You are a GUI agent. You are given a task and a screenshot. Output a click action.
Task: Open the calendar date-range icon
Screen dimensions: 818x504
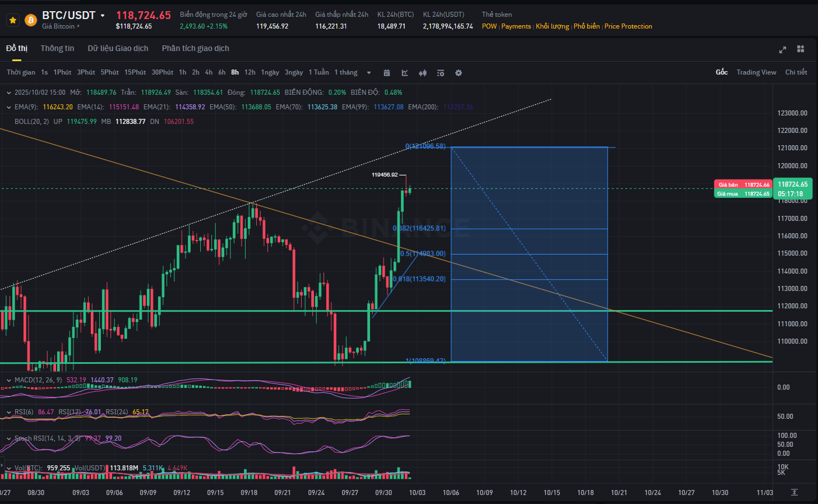point(387,73)
